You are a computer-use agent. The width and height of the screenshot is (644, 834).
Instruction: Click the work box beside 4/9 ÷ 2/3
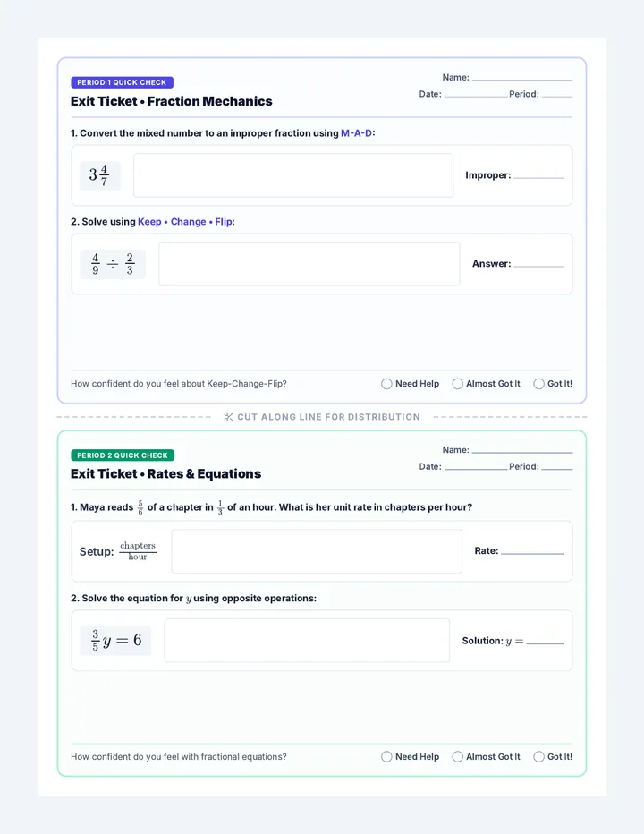click(x=309, y=264)
